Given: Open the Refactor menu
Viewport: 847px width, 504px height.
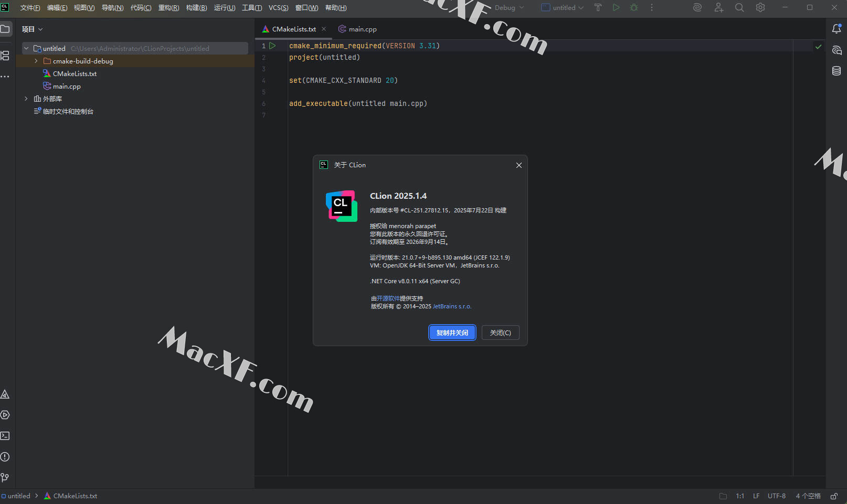Looking at the screenshot, I should pos(168,7).
